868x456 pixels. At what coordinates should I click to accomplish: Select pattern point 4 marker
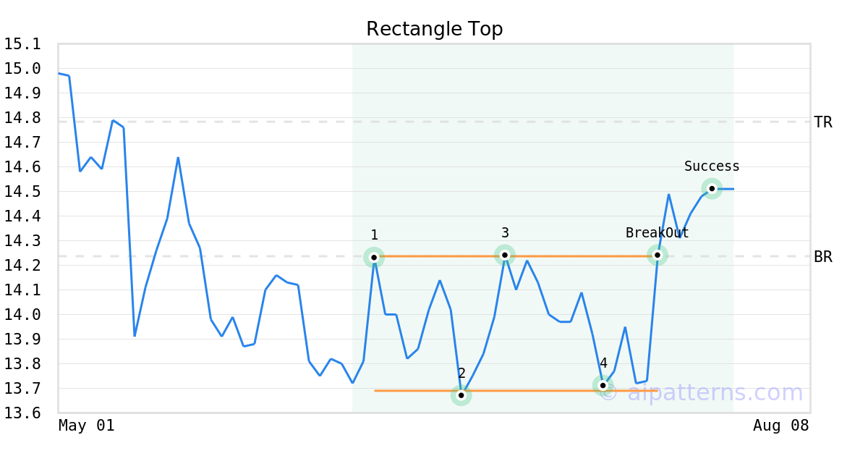coord(603,385)
